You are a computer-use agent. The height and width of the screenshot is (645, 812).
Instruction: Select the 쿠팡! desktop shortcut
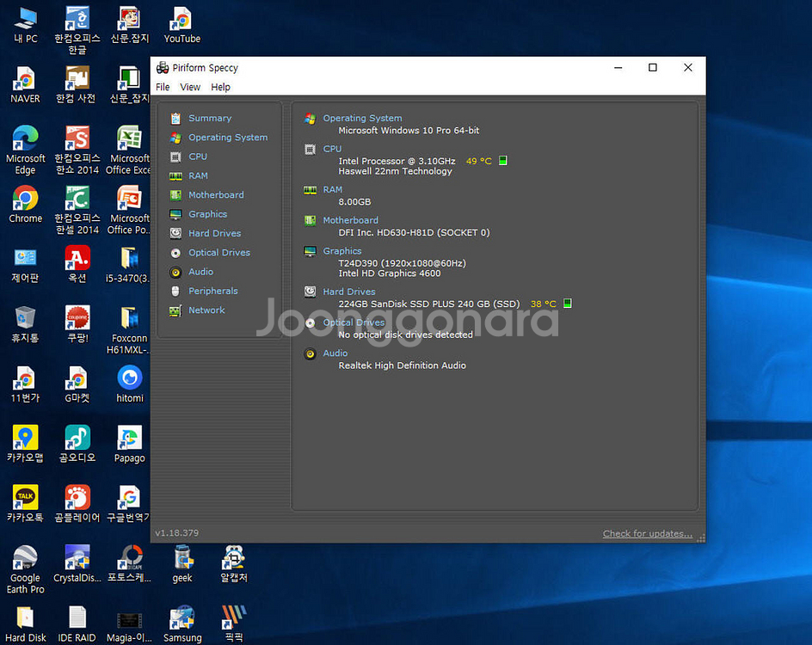pos(77,325)
